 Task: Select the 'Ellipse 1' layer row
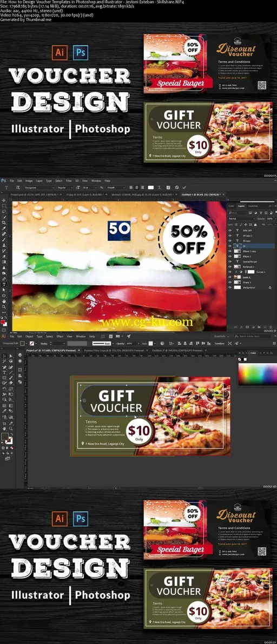pos(250,256)
